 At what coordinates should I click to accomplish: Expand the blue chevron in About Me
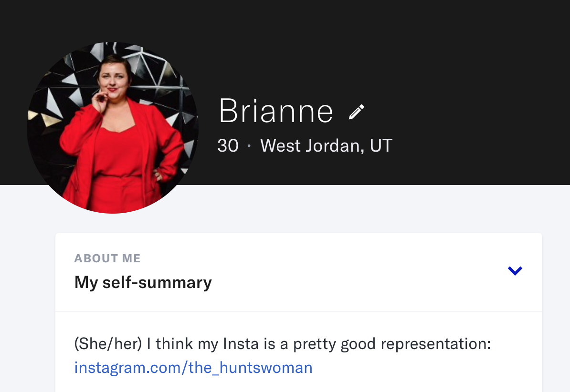pos(515,271)
